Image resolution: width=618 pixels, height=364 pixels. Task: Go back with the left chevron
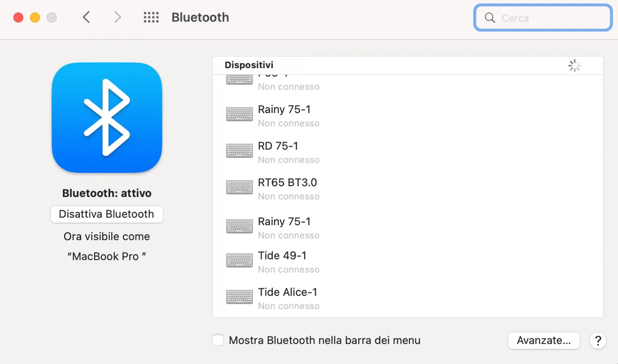87,18
